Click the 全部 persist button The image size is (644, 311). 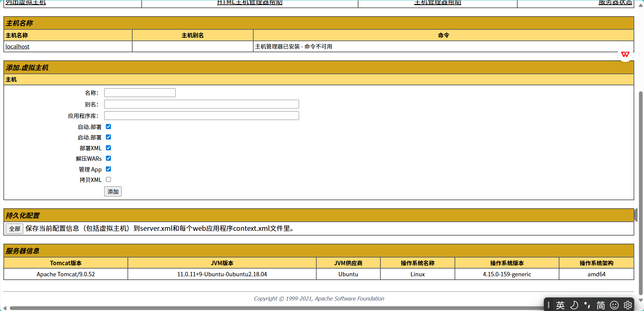[14, 228]
